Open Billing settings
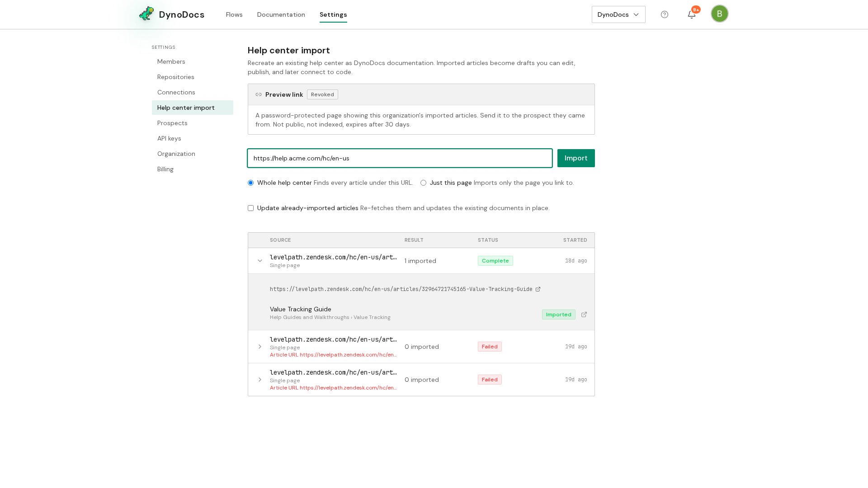The width and height of the screenshot is (868, 488). click(x=193, y=169)
